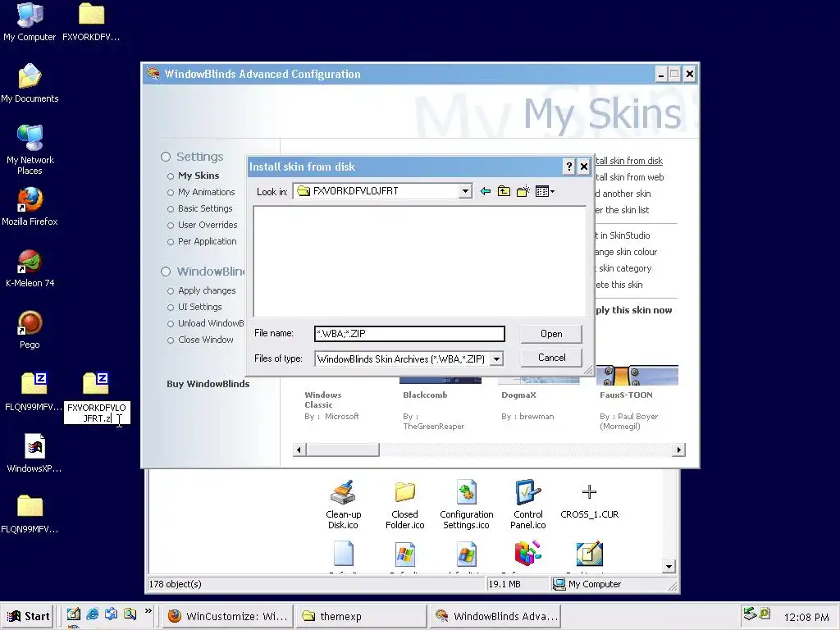Click the skin list horizontal scrollbar thumb
The width and height of the screenshot is (840, 630).
343,450
